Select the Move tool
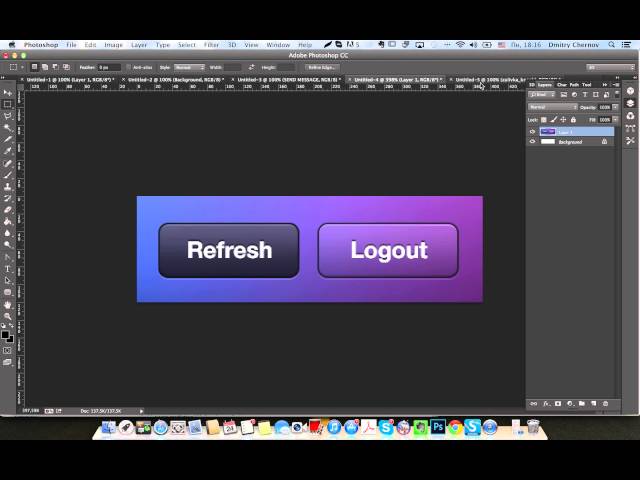Image resolution: width=640 pixels, height=480 pixels. (7, 93)
